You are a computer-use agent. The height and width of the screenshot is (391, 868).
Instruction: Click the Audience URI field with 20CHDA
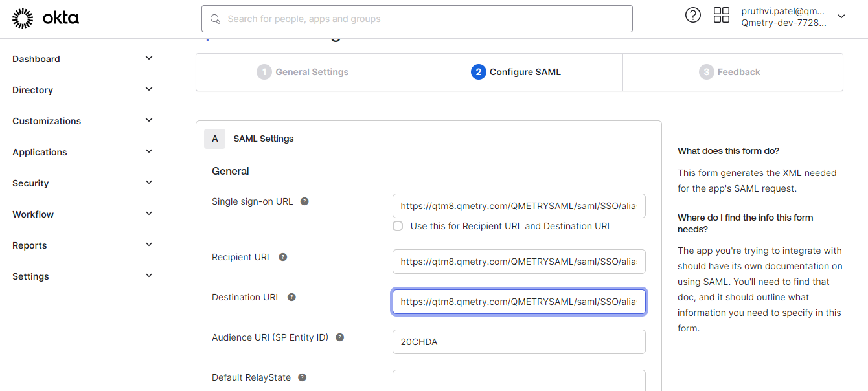(519, 342)
